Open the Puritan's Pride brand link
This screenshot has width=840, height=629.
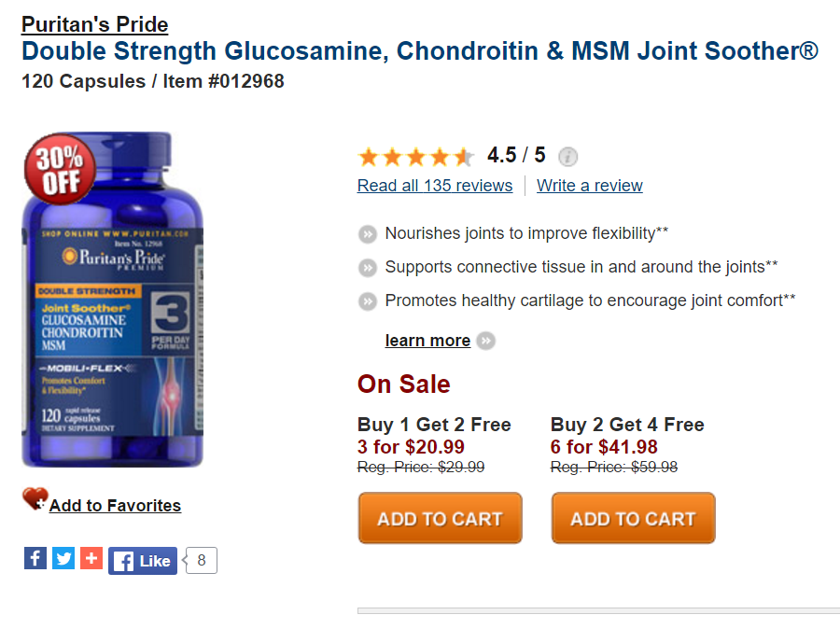point(94,24)
